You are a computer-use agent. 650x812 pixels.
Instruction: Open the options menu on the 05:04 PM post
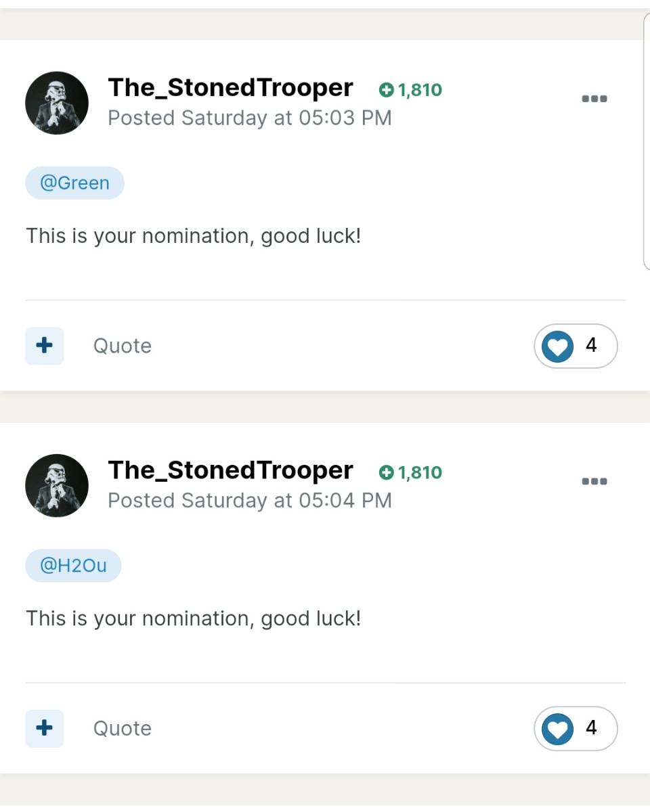(594, 482)
